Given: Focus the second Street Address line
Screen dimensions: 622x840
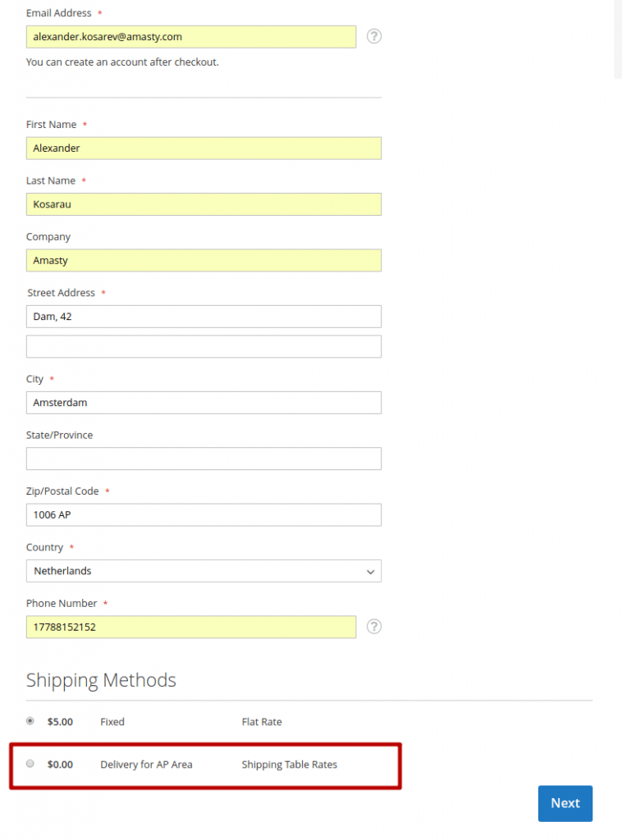Looking at the screenshot, I should click(204, 346).
